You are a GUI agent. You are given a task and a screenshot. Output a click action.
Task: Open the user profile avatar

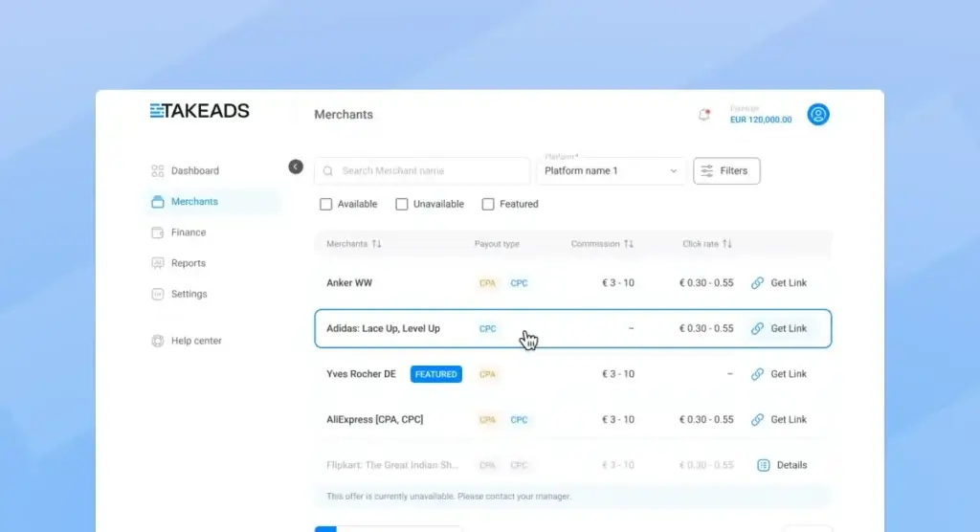pyautogui.click(x=817, y=115)
